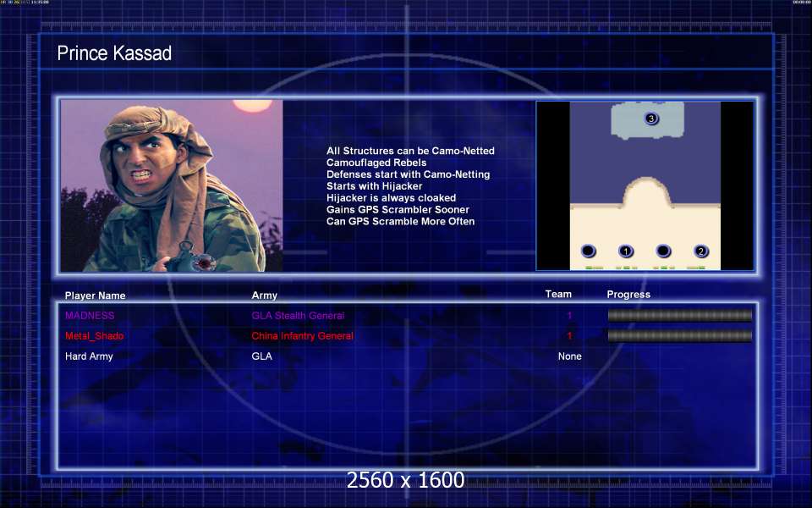Click start position marker 3 on minimap
This screenshot has width=812, height=508.
point(651,119)
